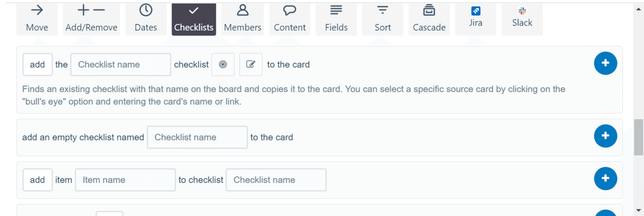
Task: Select the Cascade tab
Action: click(429, 19)
